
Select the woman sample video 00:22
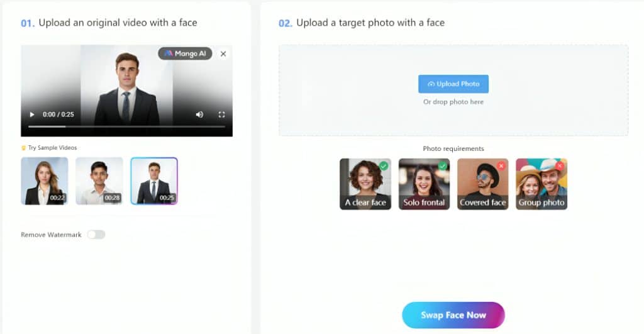pyautogui.click(x=45, y=181)
